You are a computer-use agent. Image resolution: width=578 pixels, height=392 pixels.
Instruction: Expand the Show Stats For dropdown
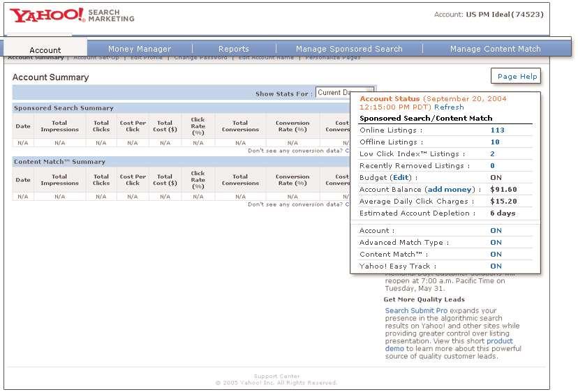point(344,93)
